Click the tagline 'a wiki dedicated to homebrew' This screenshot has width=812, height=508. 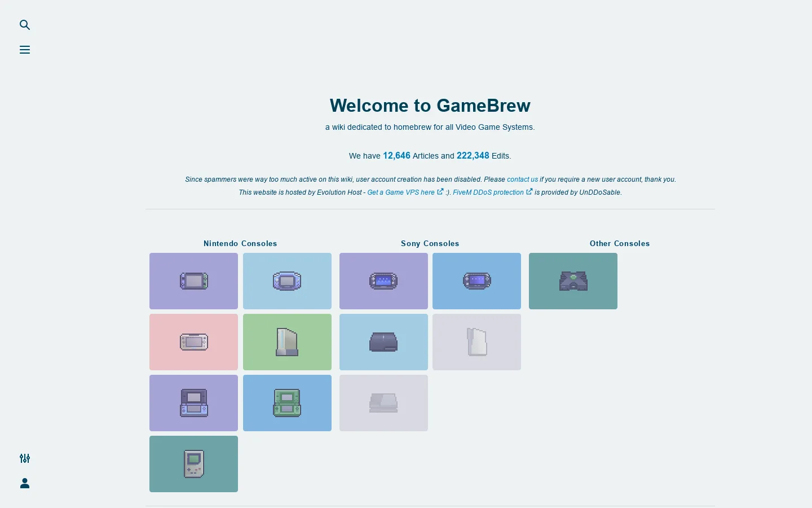[378, 127]
